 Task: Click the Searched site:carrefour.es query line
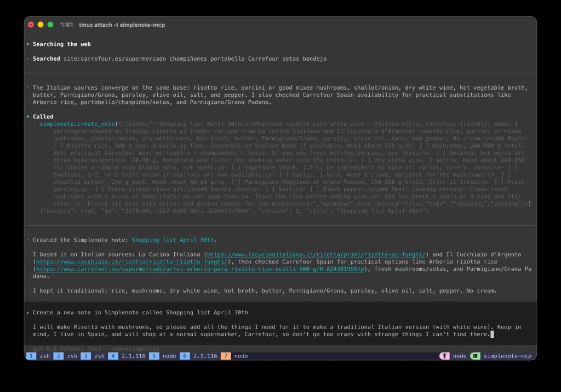(x=179, y=59)
